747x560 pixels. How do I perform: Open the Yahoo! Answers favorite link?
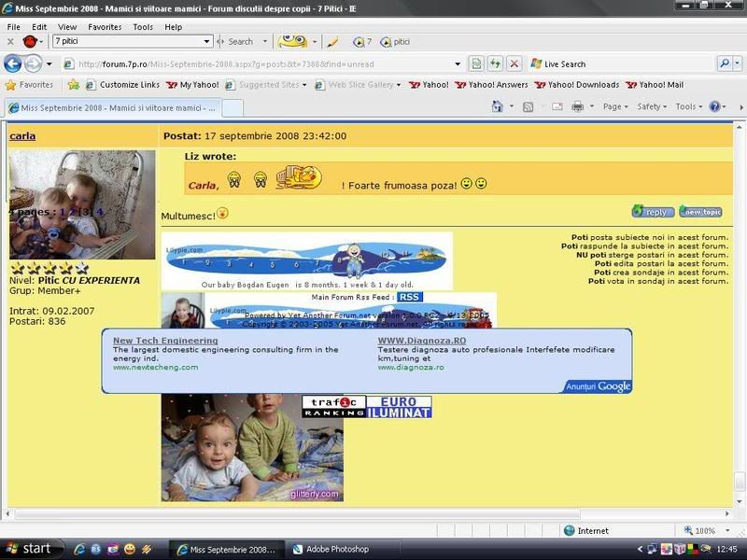(492, 85)
